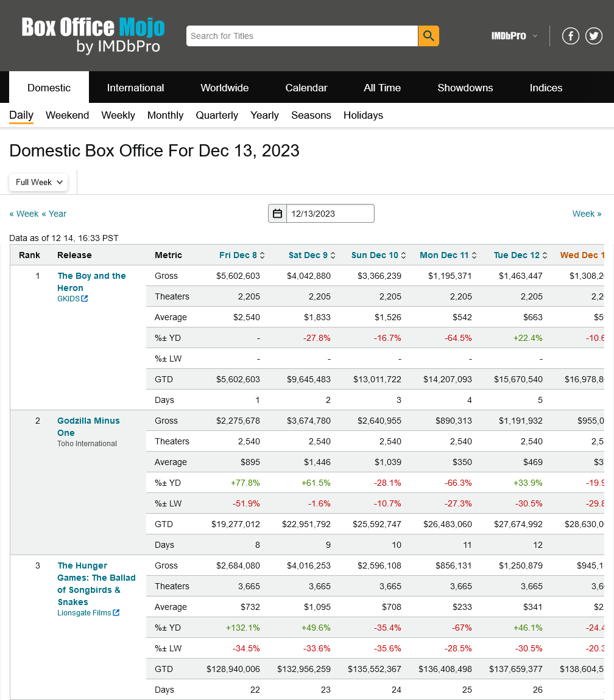Screen dimensions: 614x700
Task: Click the Data as of 12 14 timestamp
Action: pos(64,238)
